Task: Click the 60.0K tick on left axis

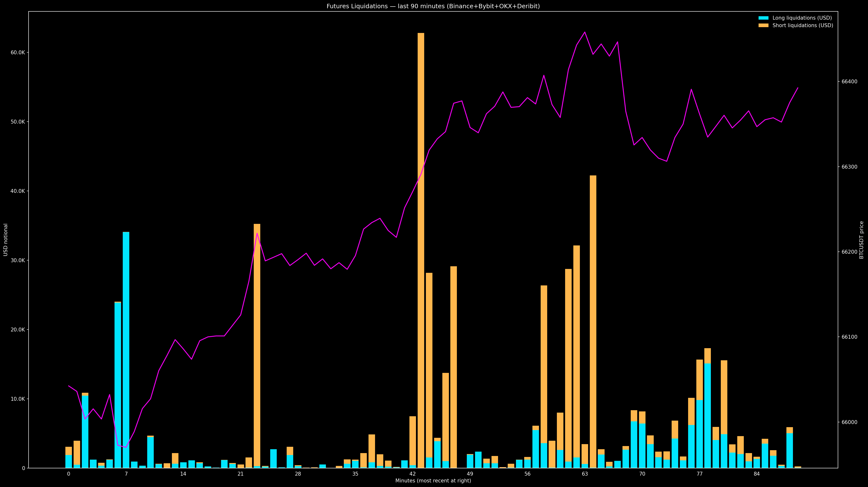Action: [18, 53]
